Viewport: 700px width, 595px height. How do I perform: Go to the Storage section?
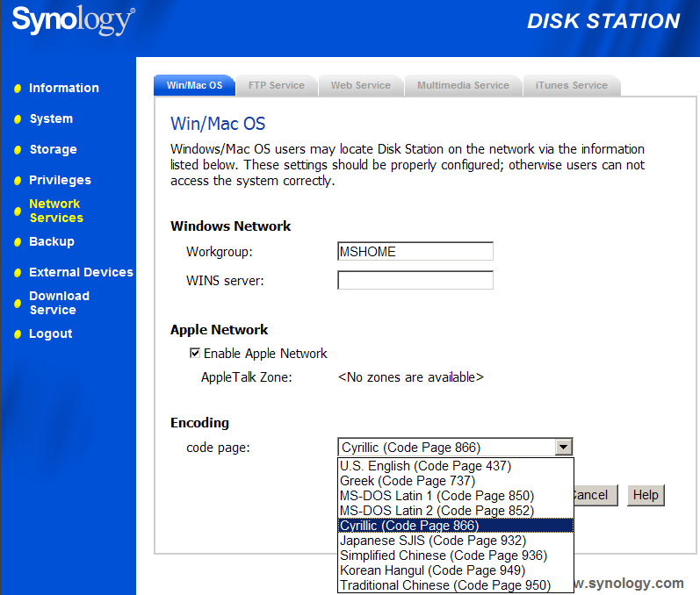click(53, 149)
